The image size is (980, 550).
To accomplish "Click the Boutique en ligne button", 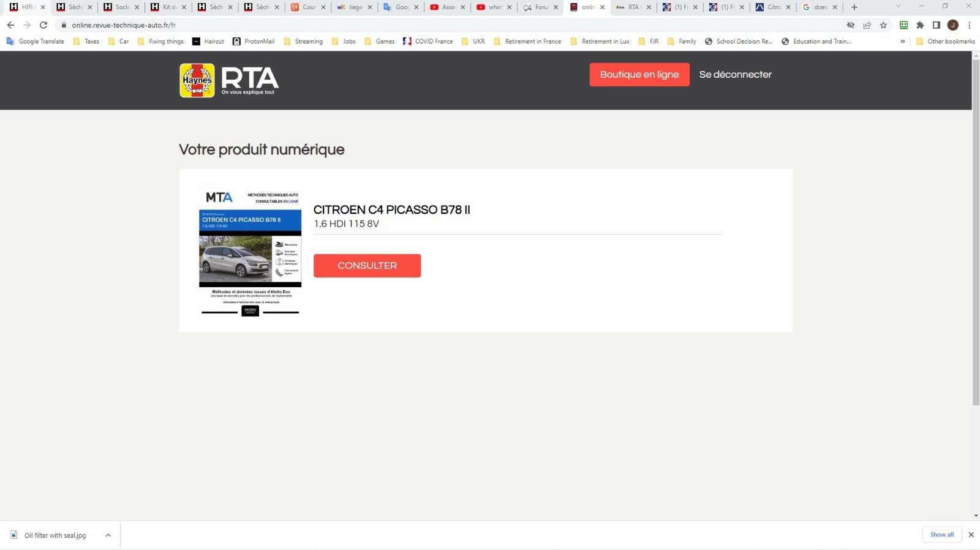I will tap(639, 75).
